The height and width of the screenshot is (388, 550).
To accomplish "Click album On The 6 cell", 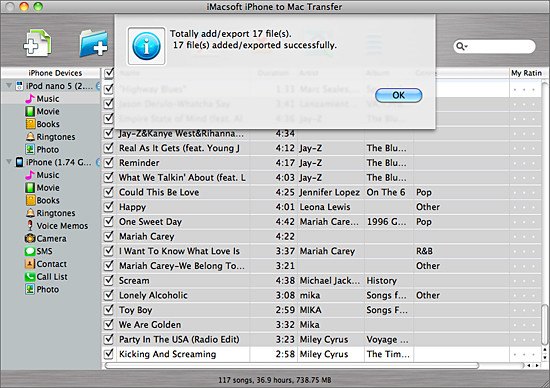I will tap(386, 192).
